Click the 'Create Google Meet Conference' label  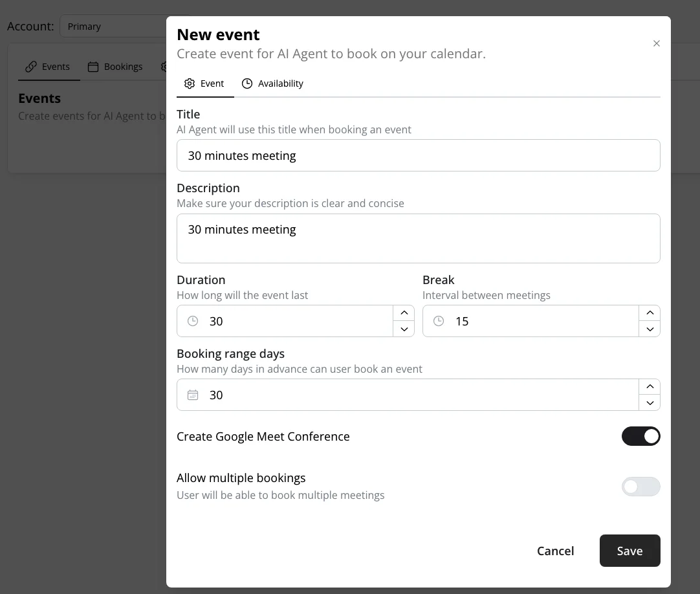(263, 436)
